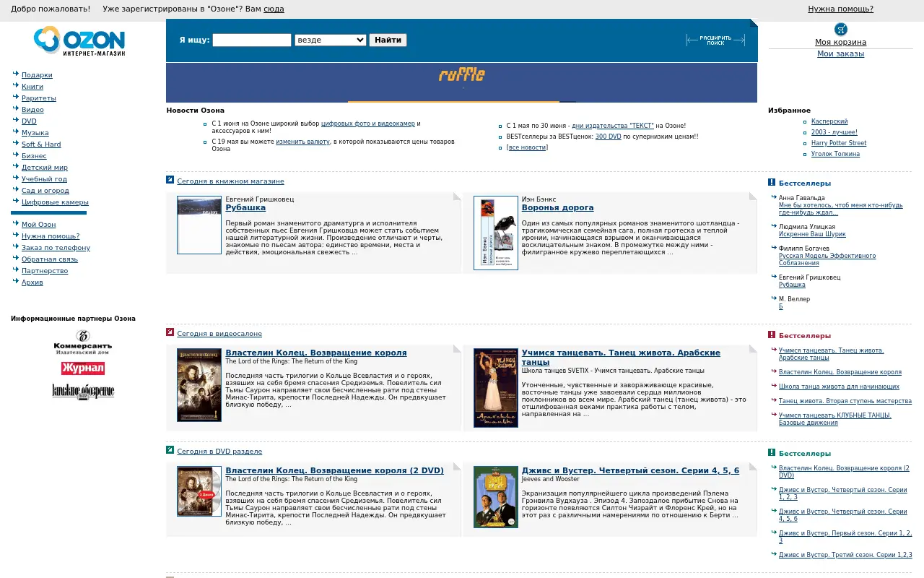This screenshot has height=578, width=924.
Task: Open the Детский мир category
Action: click(x=45, y=168)
